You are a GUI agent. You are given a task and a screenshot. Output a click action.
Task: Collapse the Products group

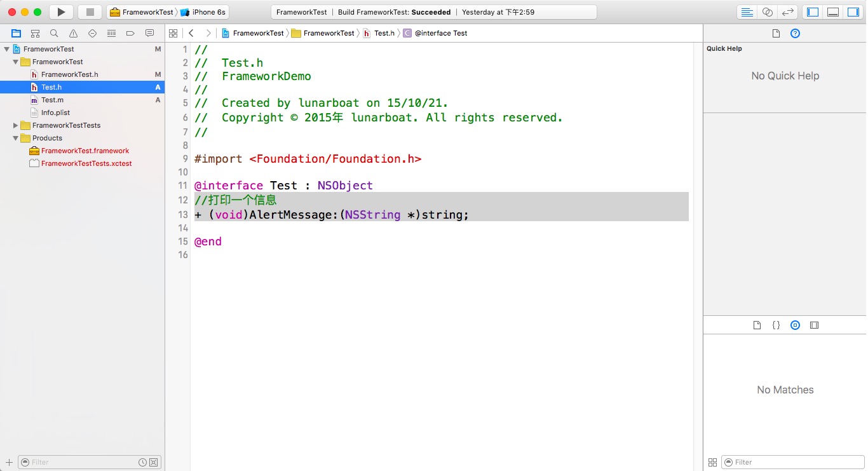click(x=16, y=138)
